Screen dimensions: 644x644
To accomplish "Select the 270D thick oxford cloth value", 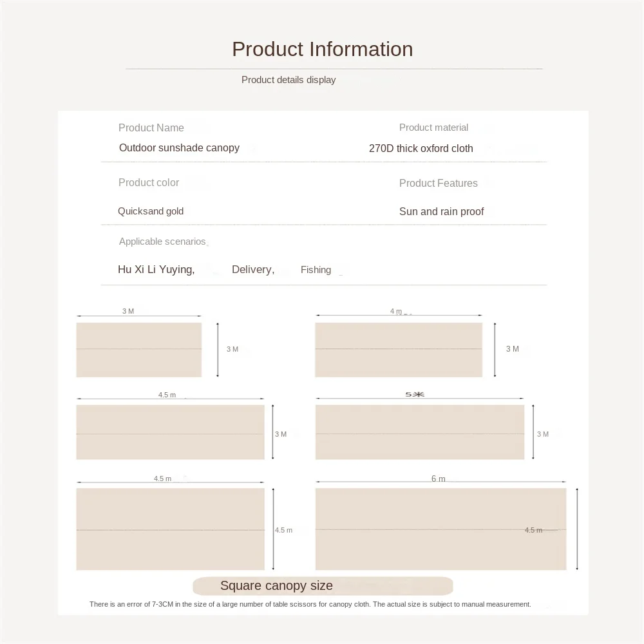I will click(421, 148).
